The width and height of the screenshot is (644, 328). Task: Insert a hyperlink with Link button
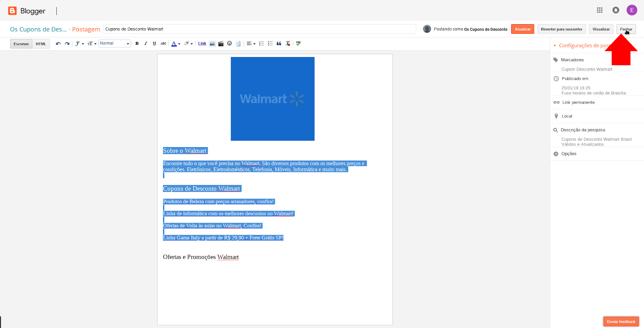202,43
